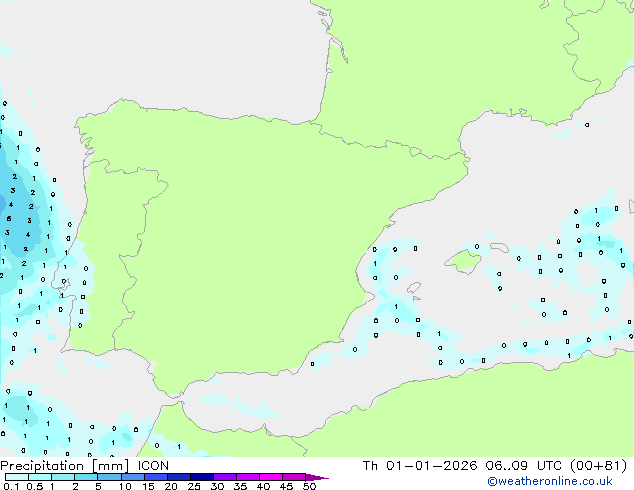The image size is (634, 490).
Task: Click the Mallorca island on the map
Action: point(463,262)
